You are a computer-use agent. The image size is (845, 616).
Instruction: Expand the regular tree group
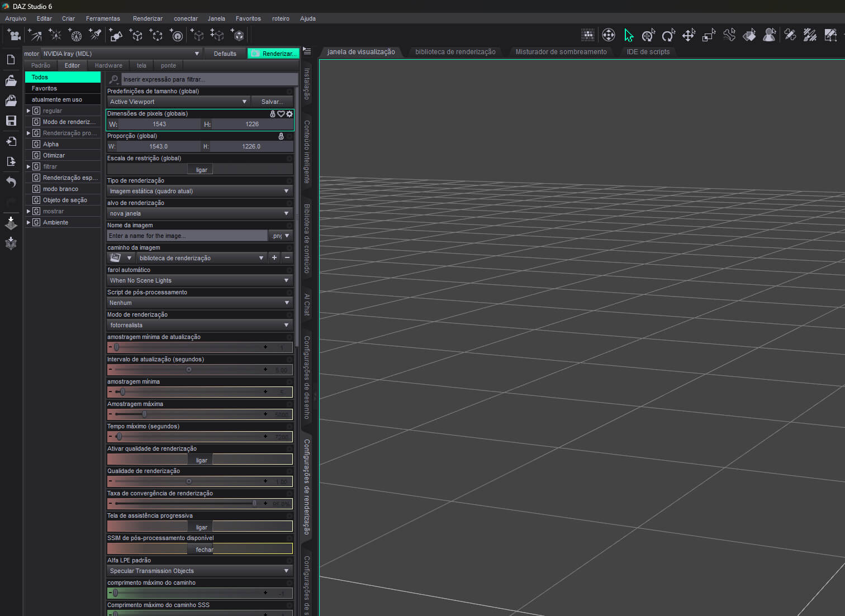click(29, 111)
